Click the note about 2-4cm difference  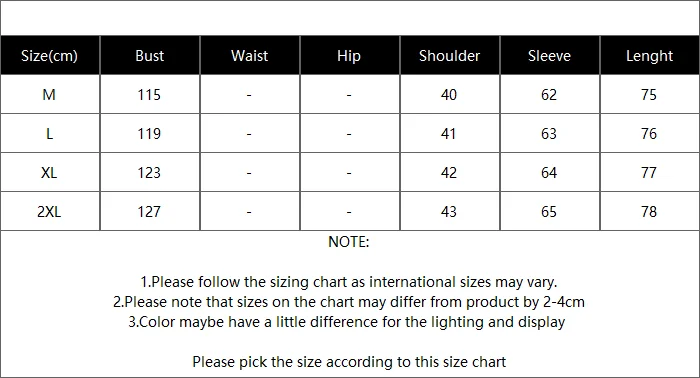click(349, 302)
